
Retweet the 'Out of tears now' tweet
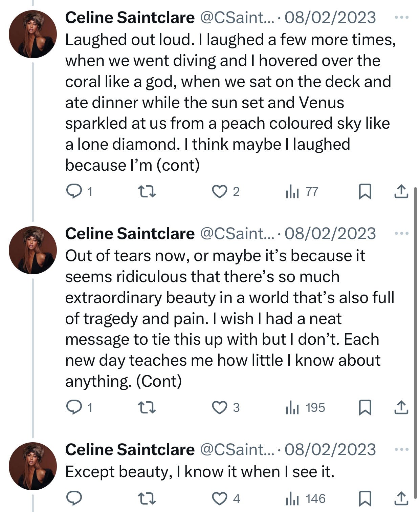pos(148,407)
